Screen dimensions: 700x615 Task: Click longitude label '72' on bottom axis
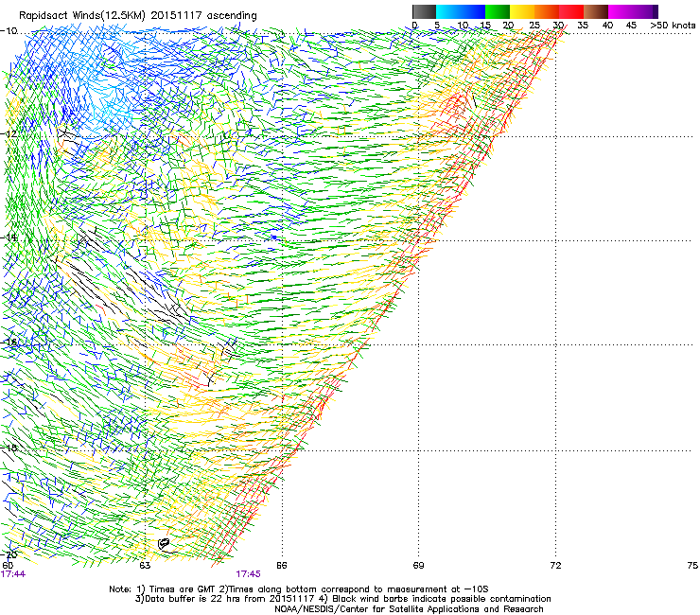[x=555, y=566]
